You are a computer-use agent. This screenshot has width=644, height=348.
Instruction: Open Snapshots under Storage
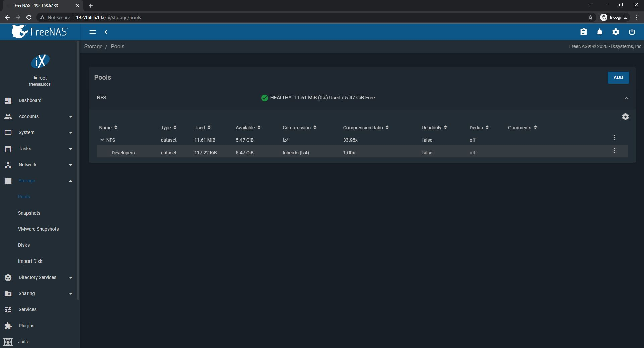[29, 213]
